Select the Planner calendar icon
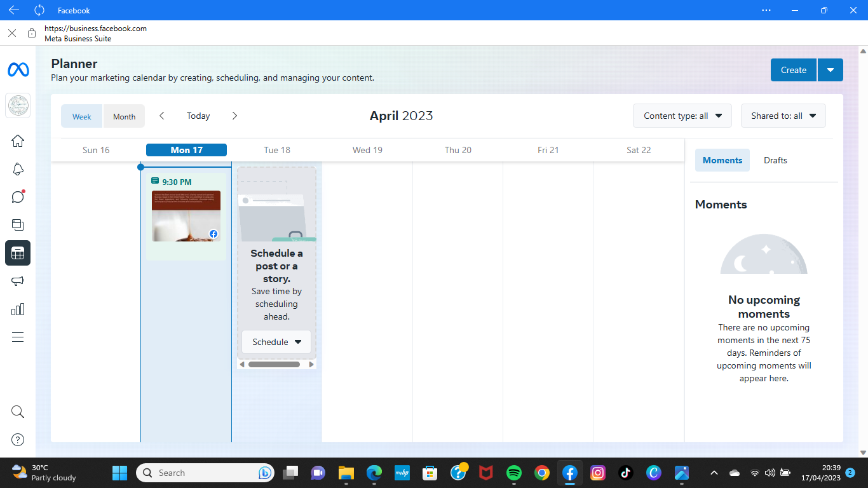 18,253
